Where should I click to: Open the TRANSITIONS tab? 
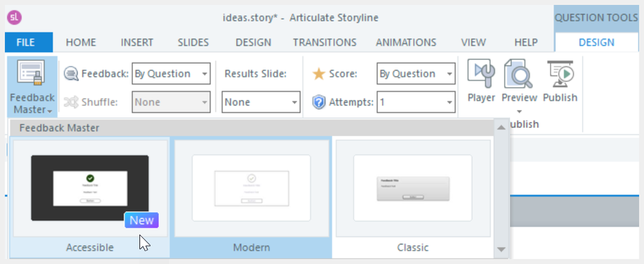coord(324,43)
